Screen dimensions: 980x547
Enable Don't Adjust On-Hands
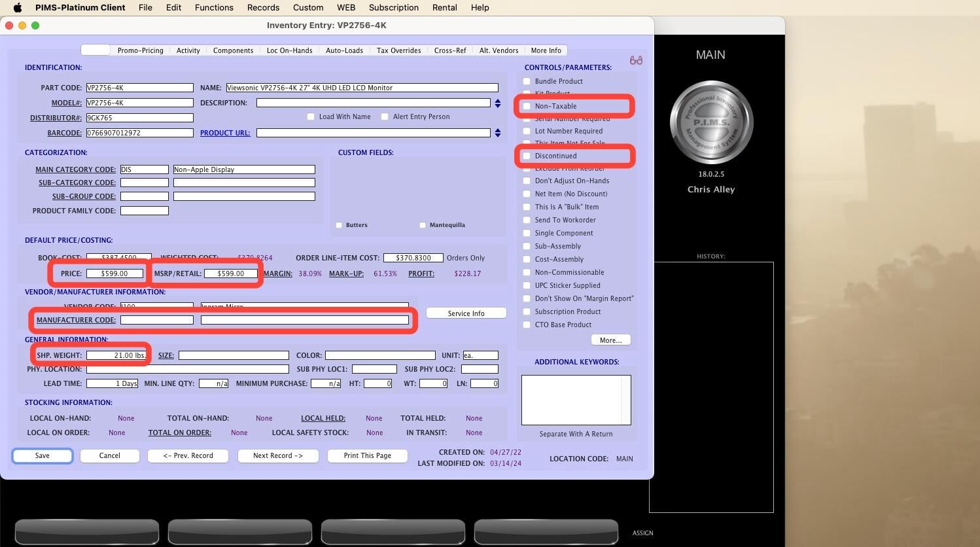(527, 181)
